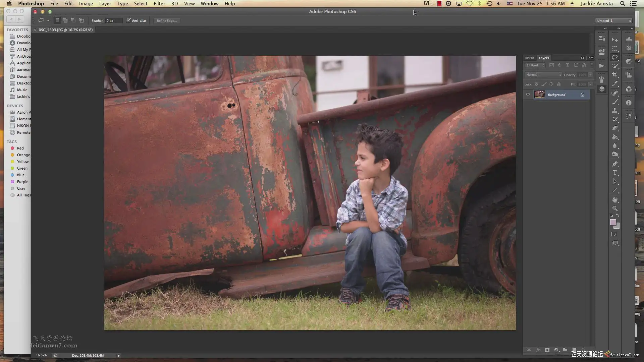Uncheck the Anti-alias checkbox
Screen dimensions: 644x362
pyautogui.click(x=128, y=20)
